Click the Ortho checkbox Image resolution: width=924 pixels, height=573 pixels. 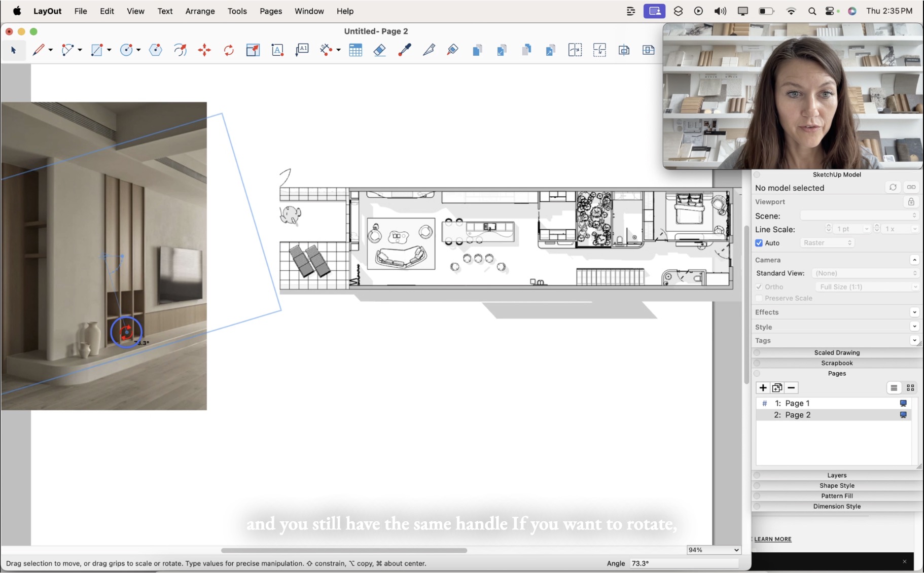[759, 287]
